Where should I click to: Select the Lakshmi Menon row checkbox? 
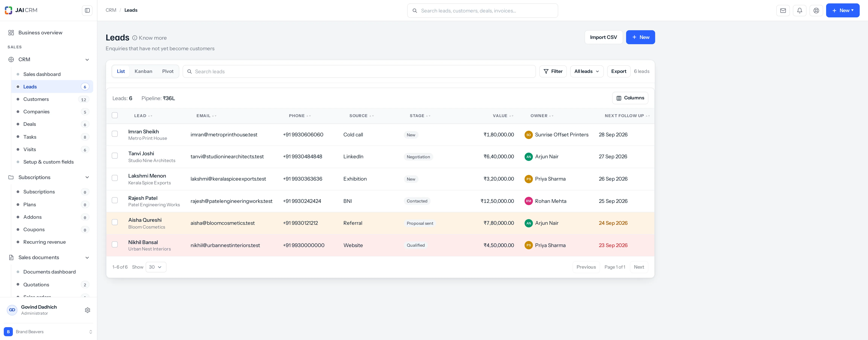(x=115, y=178)
